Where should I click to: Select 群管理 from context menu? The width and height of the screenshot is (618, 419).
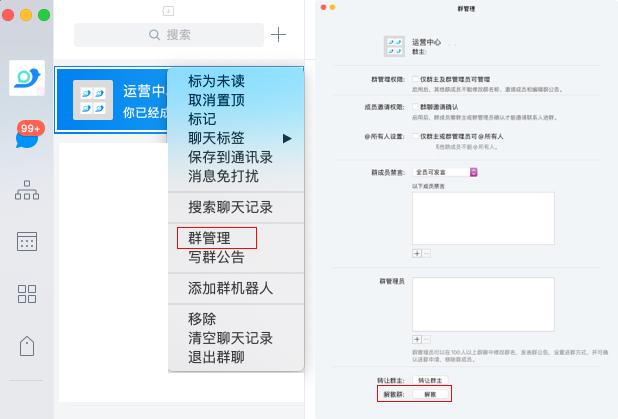(x=209, y=238)
